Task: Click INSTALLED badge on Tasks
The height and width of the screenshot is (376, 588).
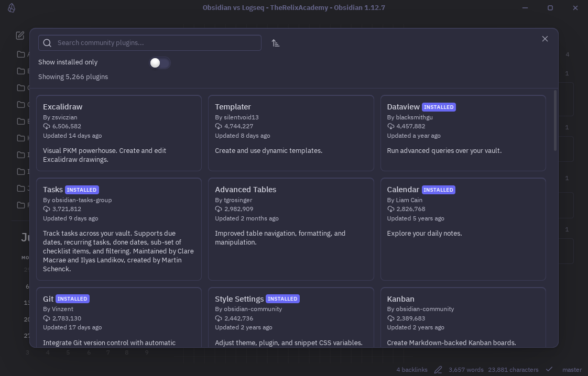Action: click(x=82, y=190)
